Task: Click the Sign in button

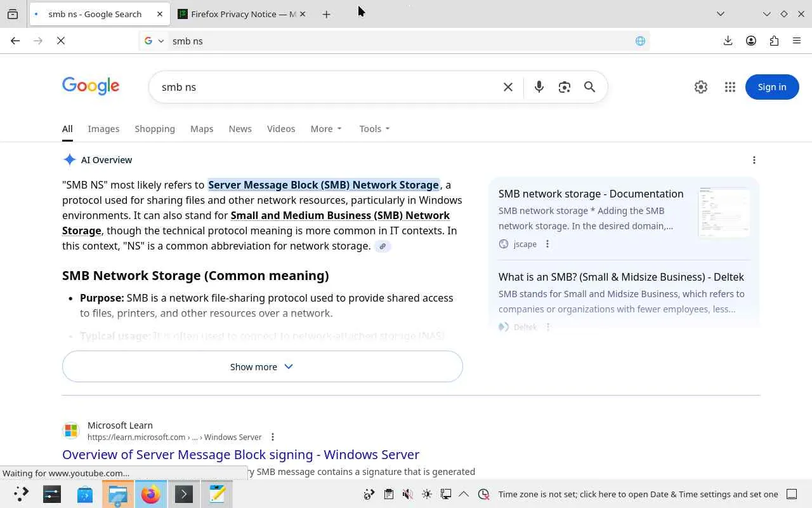Action: (x=772, y=87)
